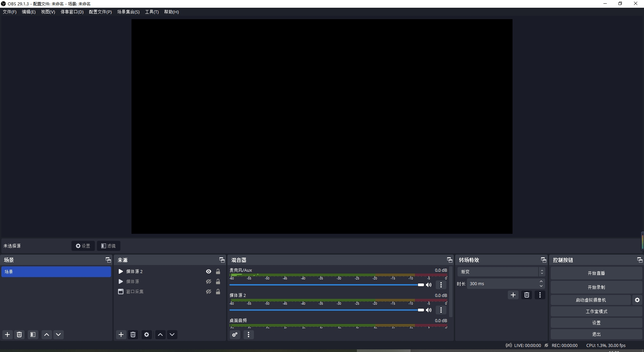Image resolution: width=644 pixels, height=352 pixels.
Task: Open scene filters icon in 场景 panel
Action: click(x=33, y=335)
